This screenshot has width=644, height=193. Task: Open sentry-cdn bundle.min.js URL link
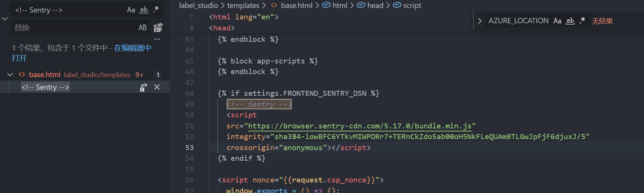click(x=360, y=126)
